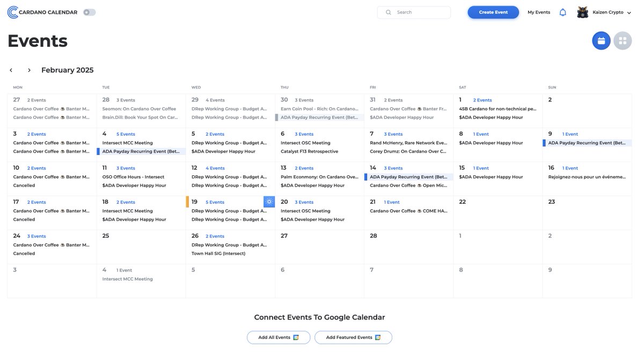Select the February 25 day cell
The width and height of the screenshot is (644, 354).
[141, 247]
